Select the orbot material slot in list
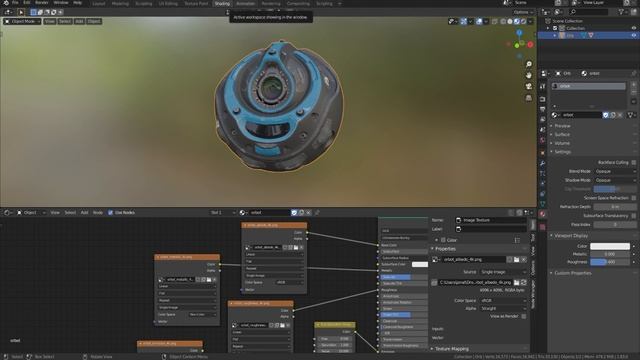The height and width of the screenshot is (360, 640). (588, 86)
